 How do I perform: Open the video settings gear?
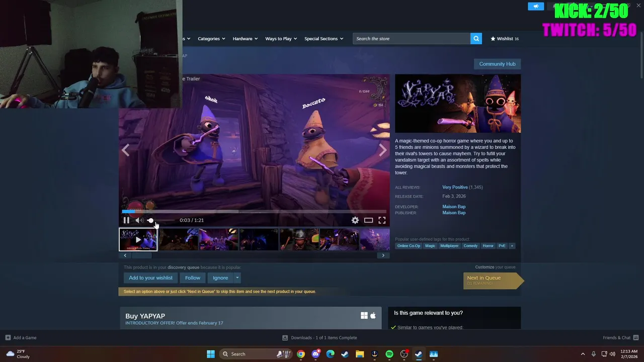pos(355,220)
